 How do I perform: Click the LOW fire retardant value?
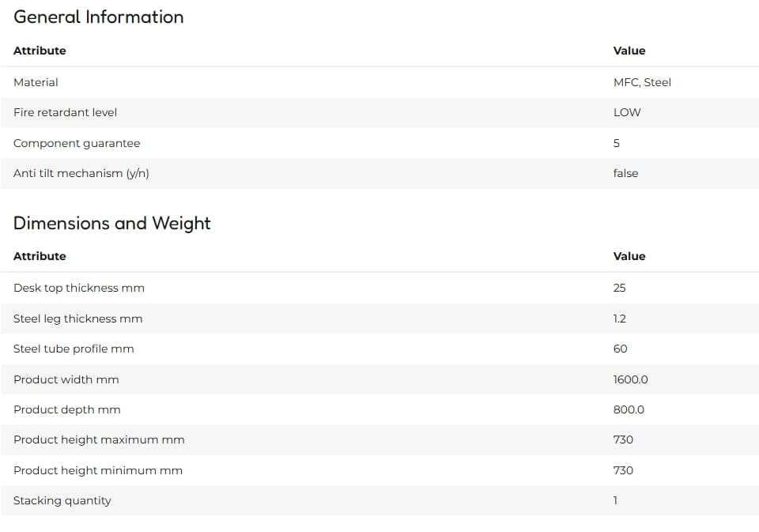coord(627,112)
